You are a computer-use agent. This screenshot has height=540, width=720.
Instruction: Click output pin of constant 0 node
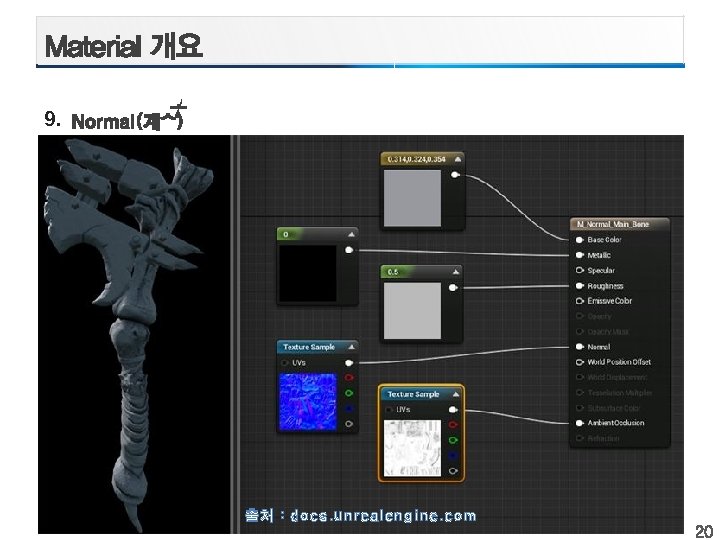click(x=349, y=250)
